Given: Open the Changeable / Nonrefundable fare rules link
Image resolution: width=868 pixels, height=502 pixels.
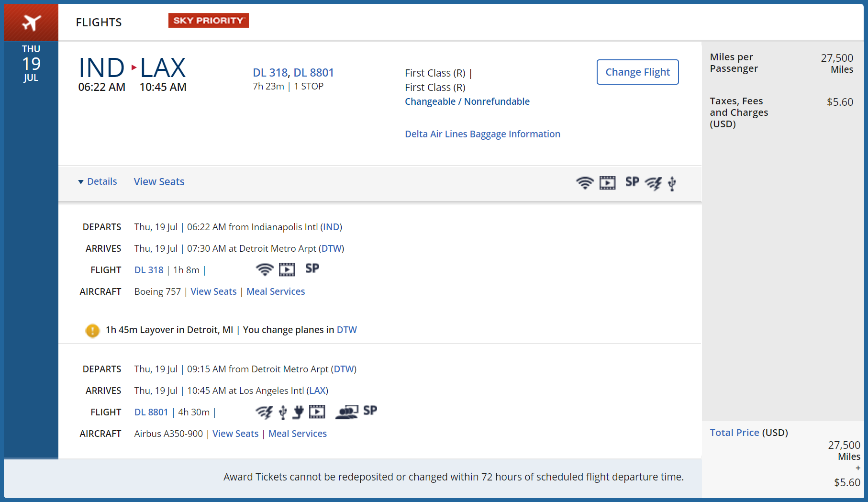Looking at the screenshot, I should [467, 101].
